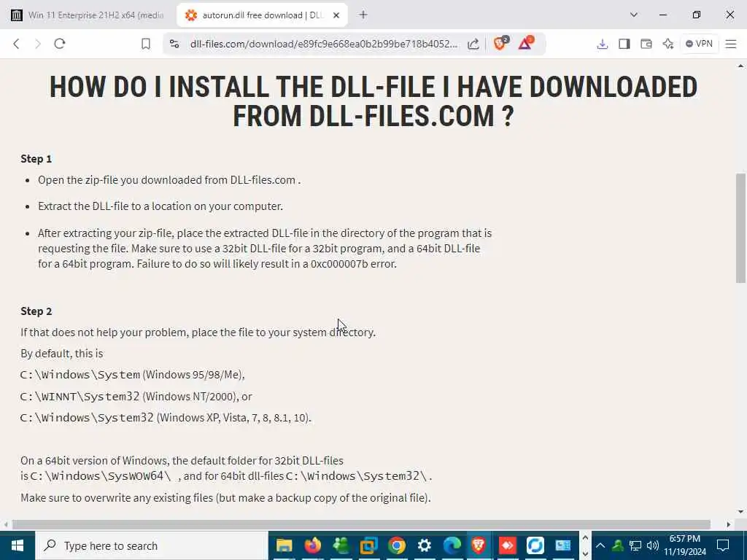Viewport: 747px width, 560px height.
Task: Reload the page with the refresh icon
Action: (60, 44)
